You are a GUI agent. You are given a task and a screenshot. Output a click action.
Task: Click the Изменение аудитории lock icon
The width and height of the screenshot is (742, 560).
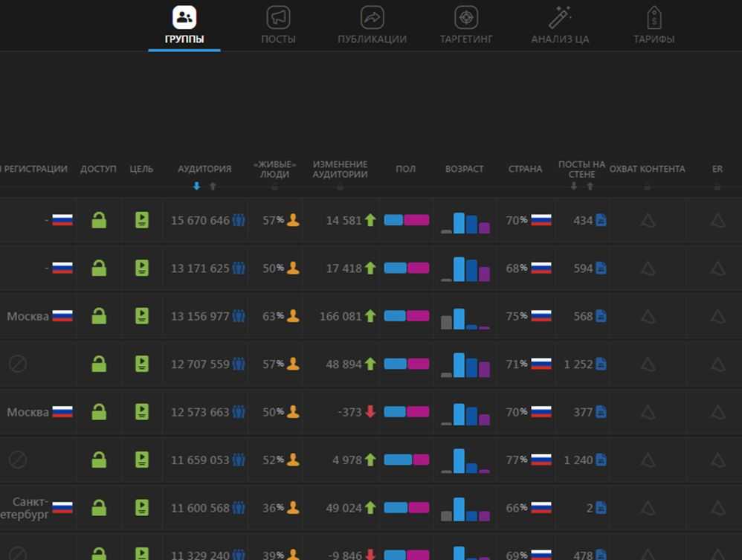click(x=340, y=187)
